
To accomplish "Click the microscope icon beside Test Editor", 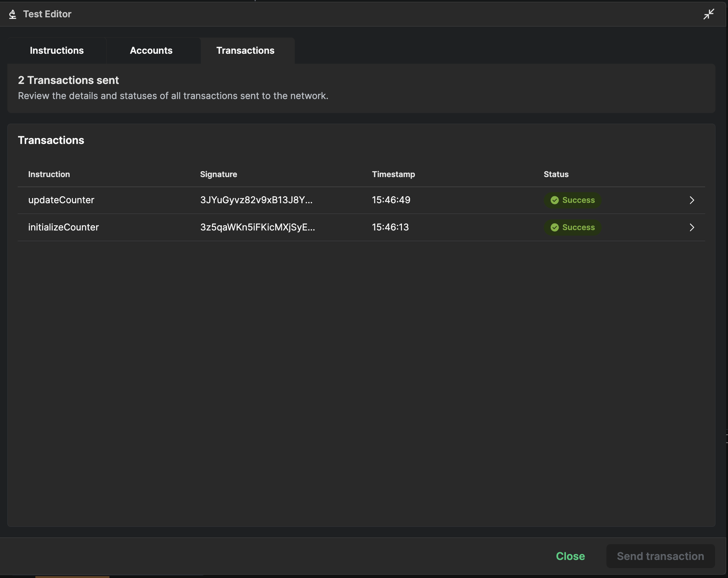I will click(x=12, y=14).
